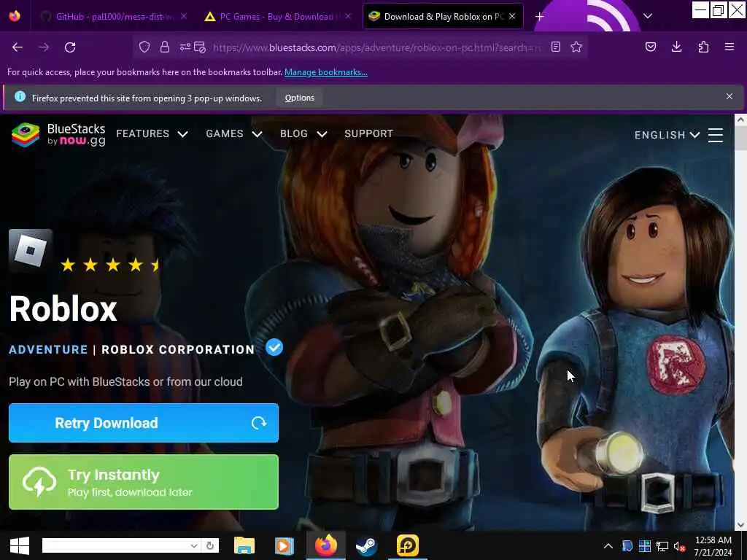The width and height of the screenshot is (747, 560).
Task: Open the media player taskbar icon
Action: [x=284, y=545]
